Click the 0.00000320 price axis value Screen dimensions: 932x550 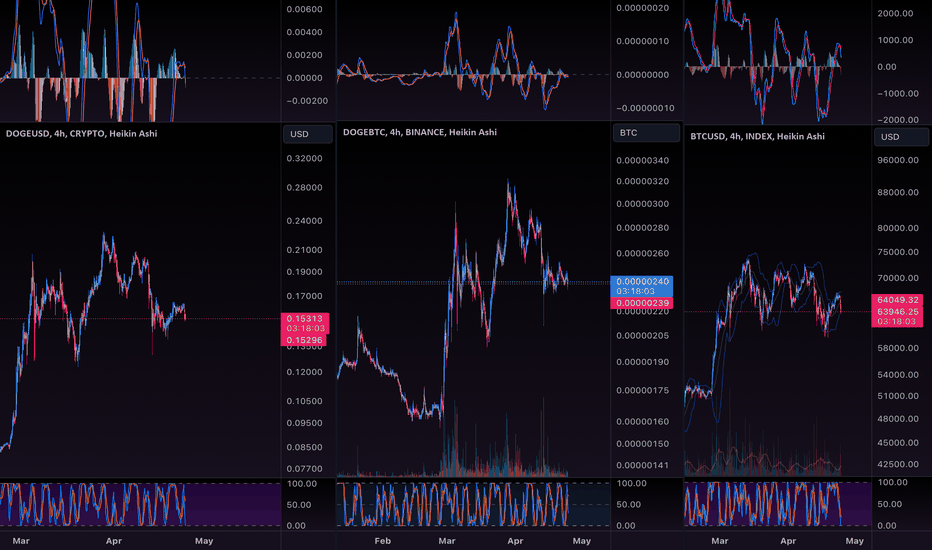pos(643,181)
